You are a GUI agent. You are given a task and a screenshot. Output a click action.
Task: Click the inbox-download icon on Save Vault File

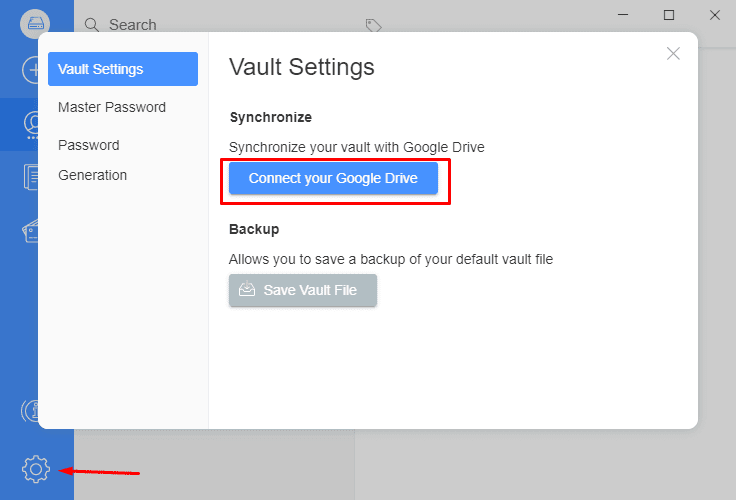(247, 289)
